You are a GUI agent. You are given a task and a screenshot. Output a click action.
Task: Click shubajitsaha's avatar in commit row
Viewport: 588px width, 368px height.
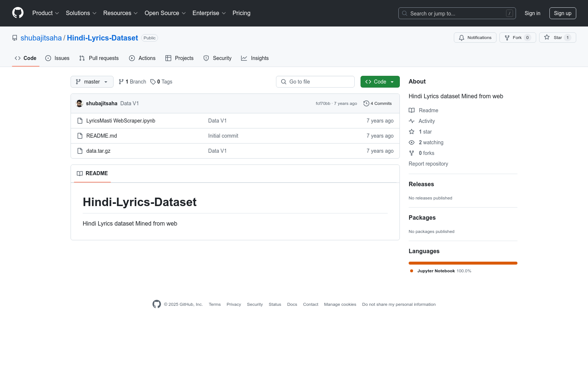(x=79, y=103)
